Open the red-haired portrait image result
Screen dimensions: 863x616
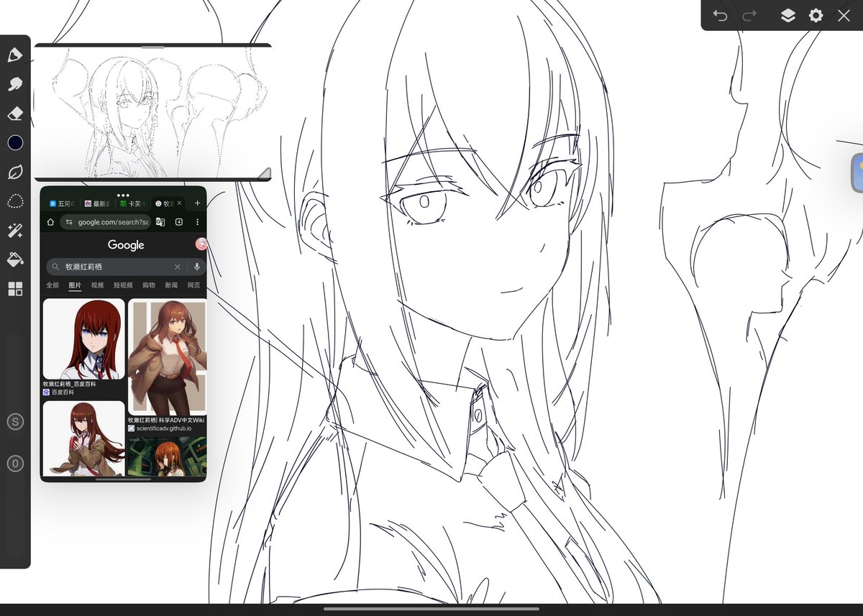pos(83,339)
